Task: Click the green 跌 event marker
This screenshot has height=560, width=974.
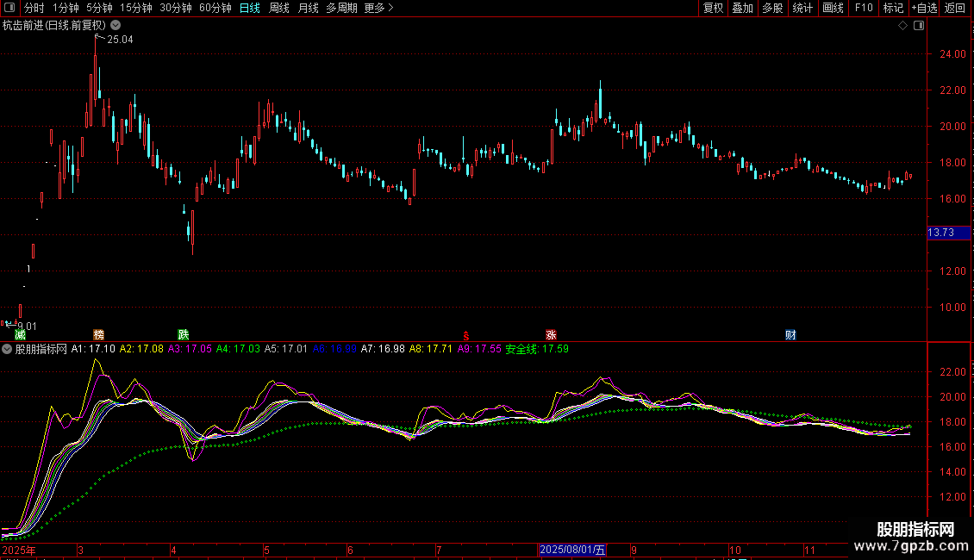Action: 183,334
